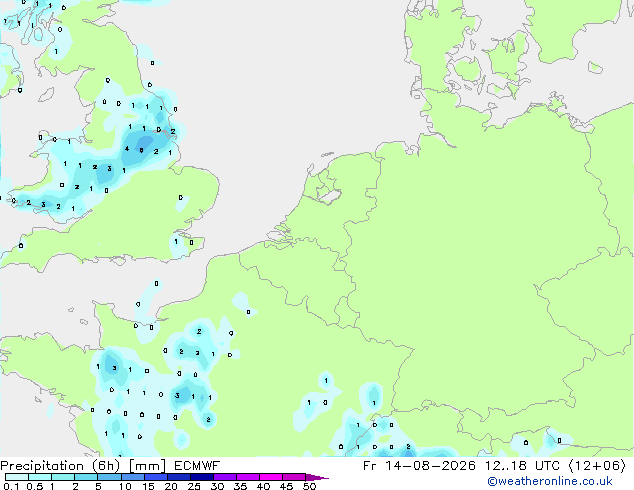The width and height of the screenshot is (634, 490).
Task: Click the 25–30 mm legend color swatch
Action: pos(202,477)
